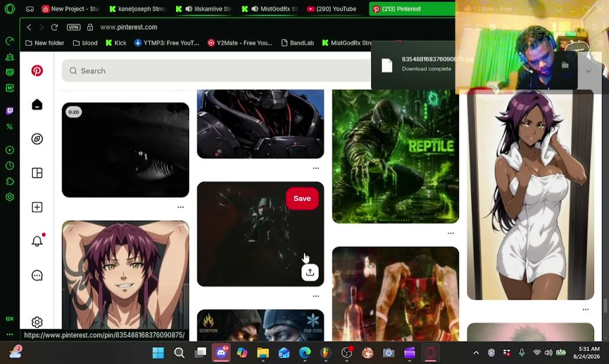Click the Create plus icon in Pinterest sidebar
Screen dimensions: 609x364
[37, 207]
